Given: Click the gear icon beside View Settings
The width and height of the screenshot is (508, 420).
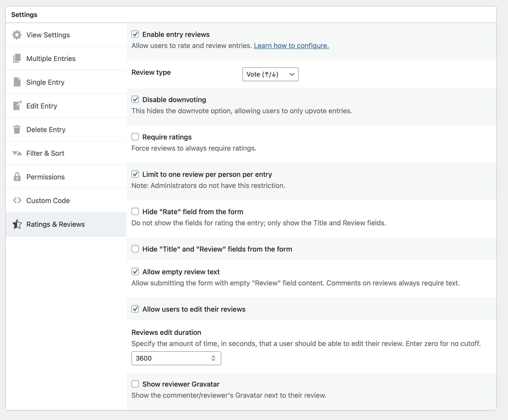Looking at the screenshot, I should click(17, 35).
